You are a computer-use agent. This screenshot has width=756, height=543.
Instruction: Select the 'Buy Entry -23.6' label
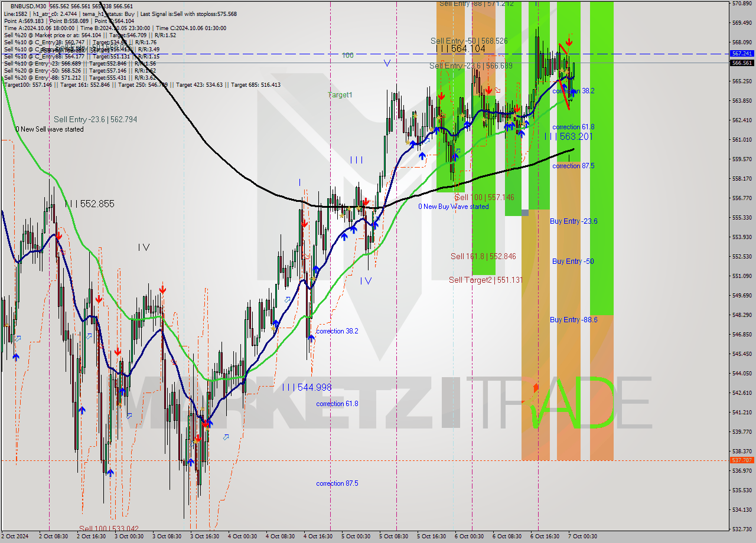click(x=573, y=221)
